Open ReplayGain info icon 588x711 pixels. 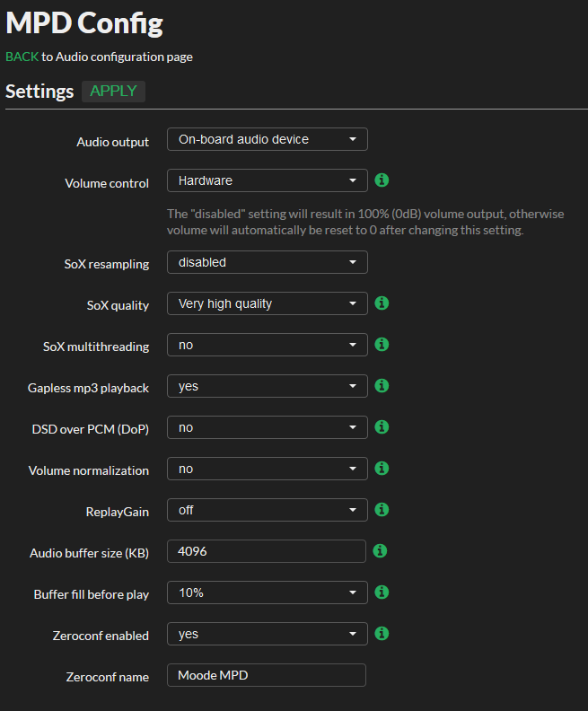pyautogui.click(x=382, y=509)
